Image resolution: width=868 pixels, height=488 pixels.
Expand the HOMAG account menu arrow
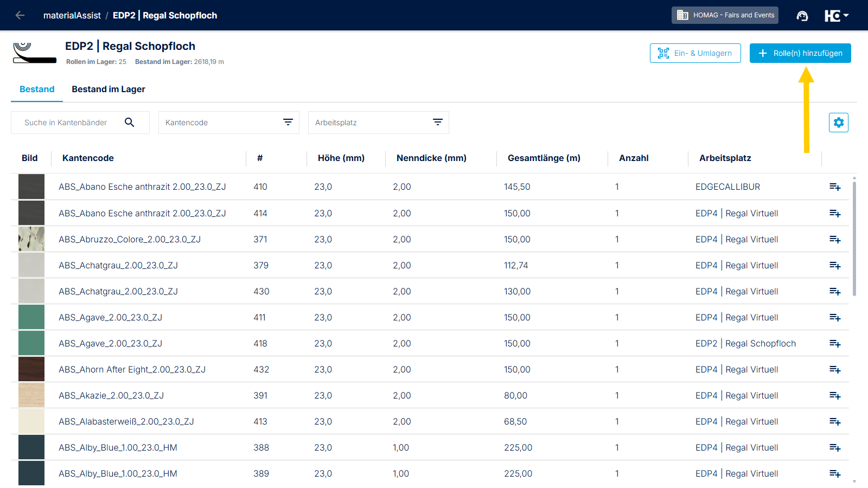[846, 15]
